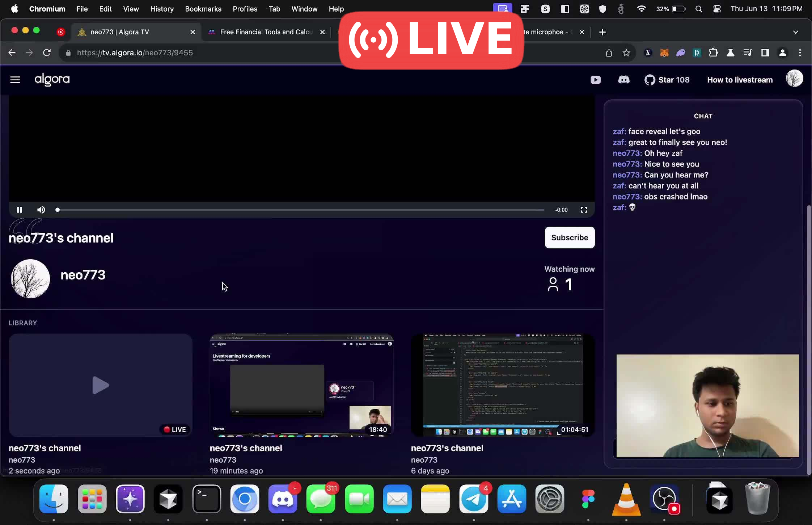Expand the tab search chevron
The width and height of the screenshot is (812, 525).
point(795,32)
